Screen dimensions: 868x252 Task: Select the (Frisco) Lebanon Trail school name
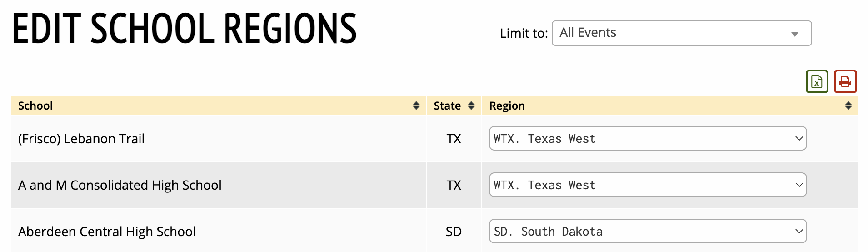coord(81,139)
